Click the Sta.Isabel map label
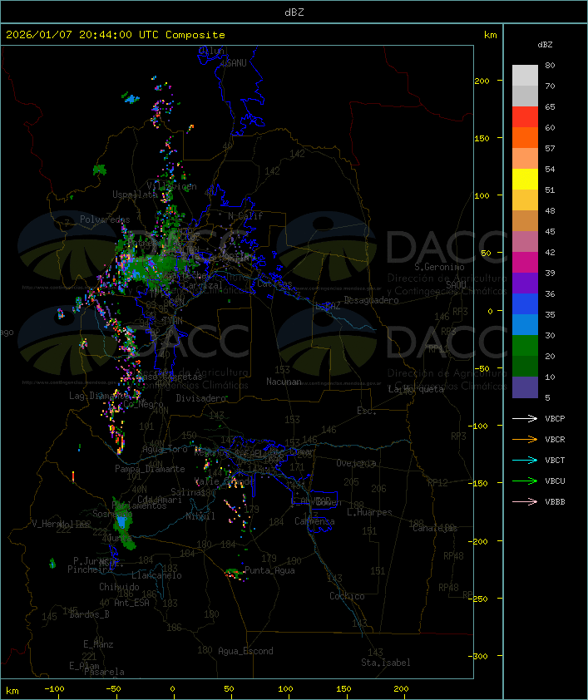 tap(386, 663)
